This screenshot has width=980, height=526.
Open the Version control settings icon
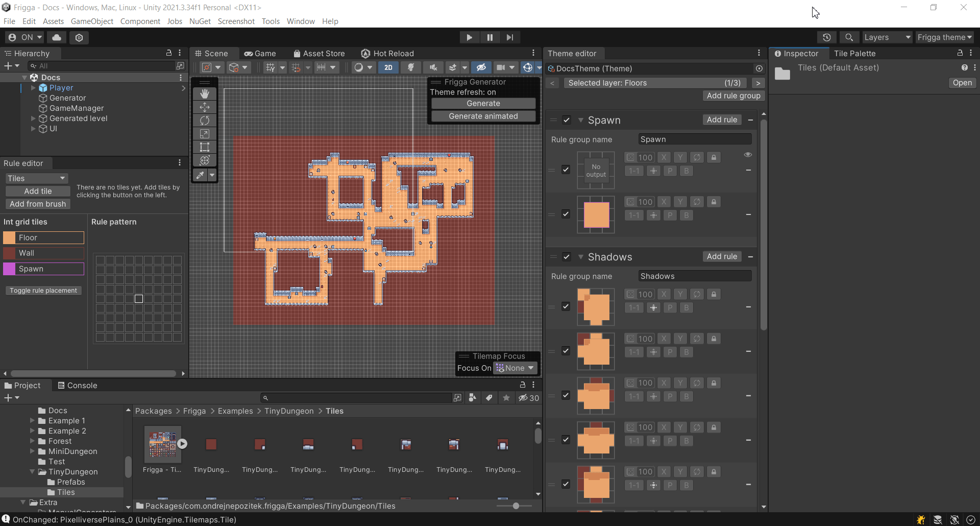coord(79,37)
